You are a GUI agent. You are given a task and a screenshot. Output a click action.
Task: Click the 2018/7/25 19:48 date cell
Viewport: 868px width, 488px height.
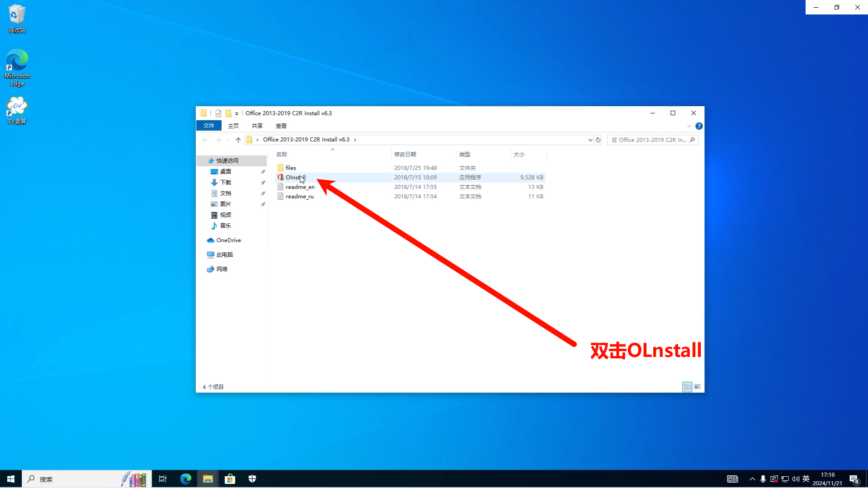click(415, 168)
